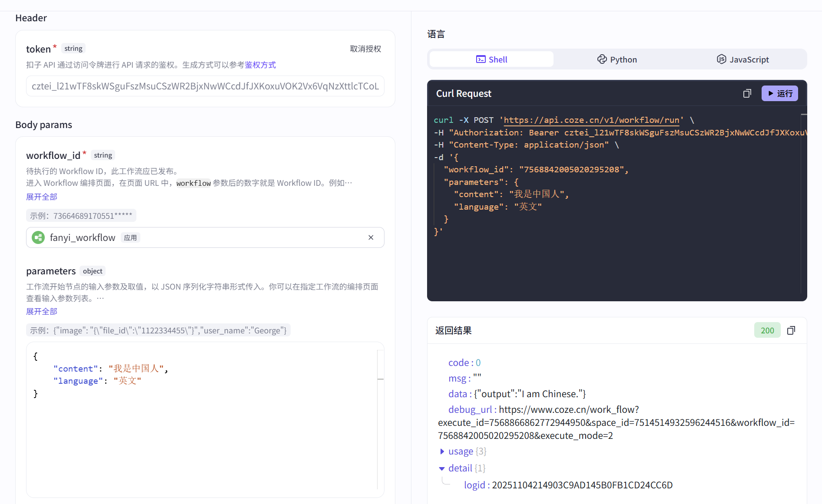
Task: Click 取消授权 to revoke token authorization
Action: (x=365, y=49)
